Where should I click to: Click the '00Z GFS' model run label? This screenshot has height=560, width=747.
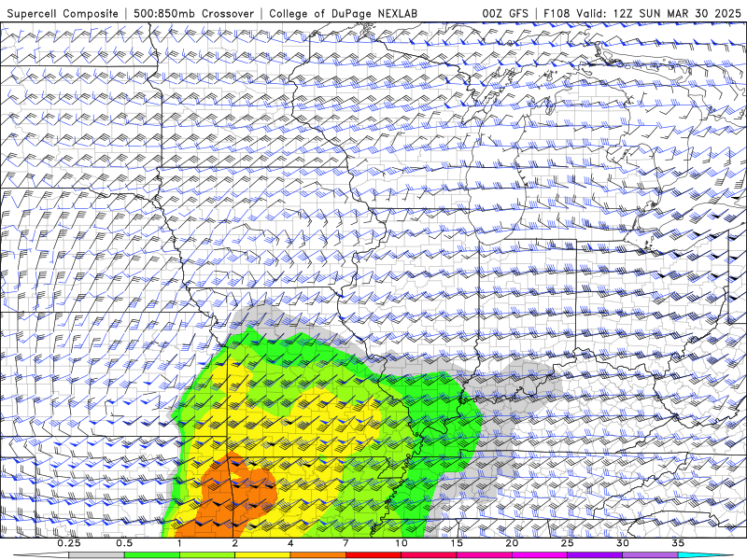pyautogui.click(x=505, y=13)
